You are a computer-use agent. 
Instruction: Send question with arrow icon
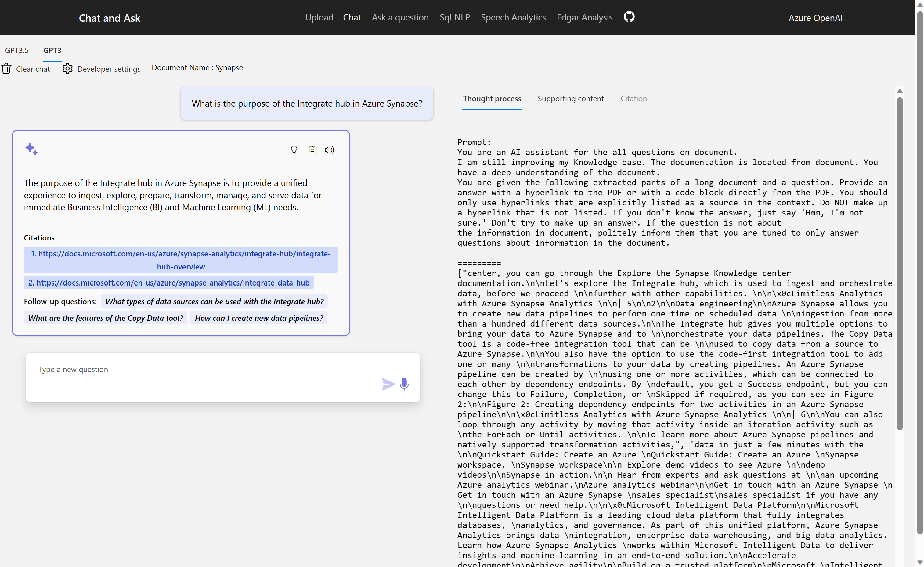(x=388, y=384)
